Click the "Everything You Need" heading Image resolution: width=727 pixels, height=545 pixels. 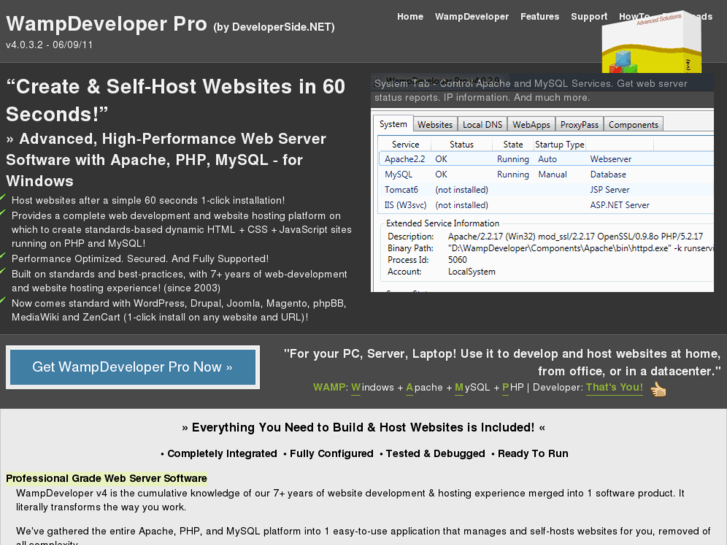364,427
